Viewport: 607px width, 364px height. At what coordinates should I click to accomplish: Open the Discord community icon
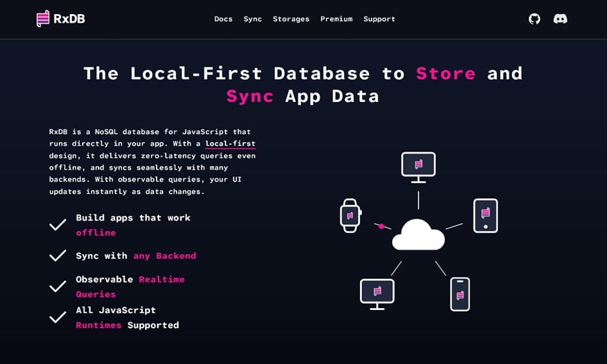tap(560, 19)
